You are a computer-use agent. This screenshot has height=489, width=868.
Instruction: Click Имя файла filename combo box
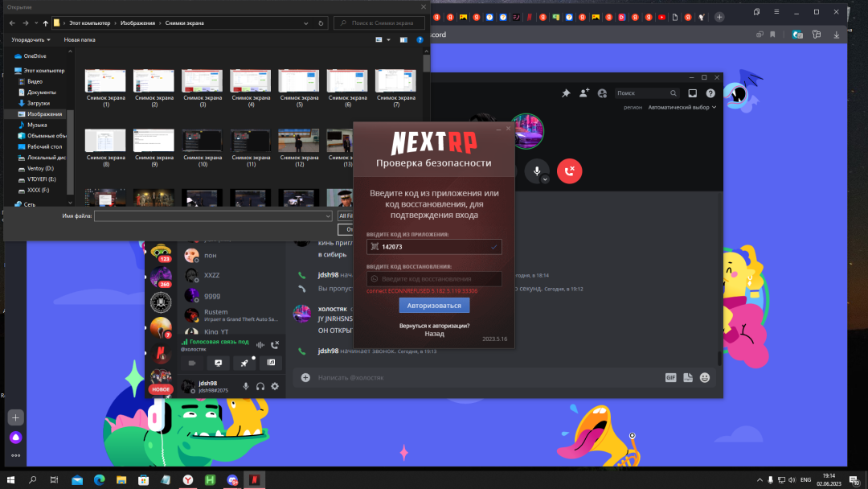click(213, 216)
